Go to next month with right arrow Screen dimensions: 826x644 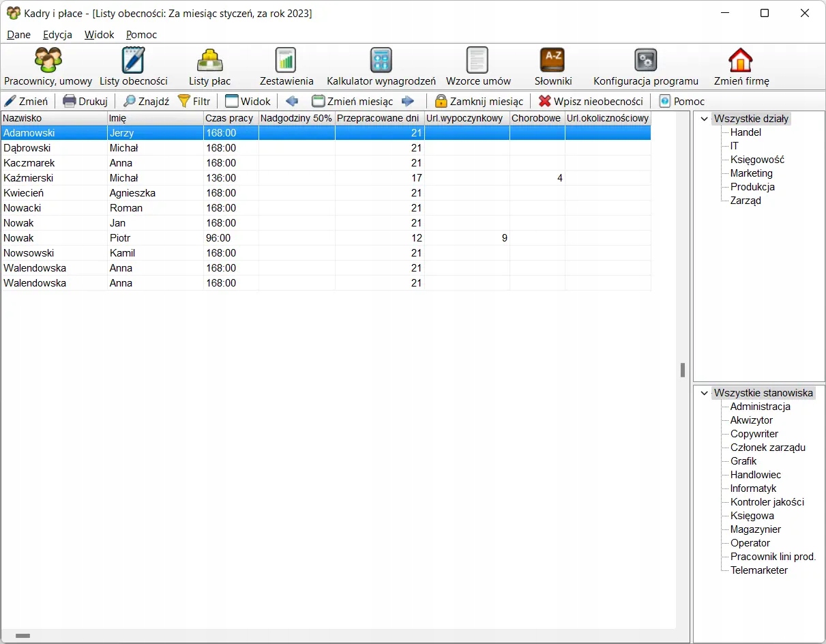(x=408, y=102)
